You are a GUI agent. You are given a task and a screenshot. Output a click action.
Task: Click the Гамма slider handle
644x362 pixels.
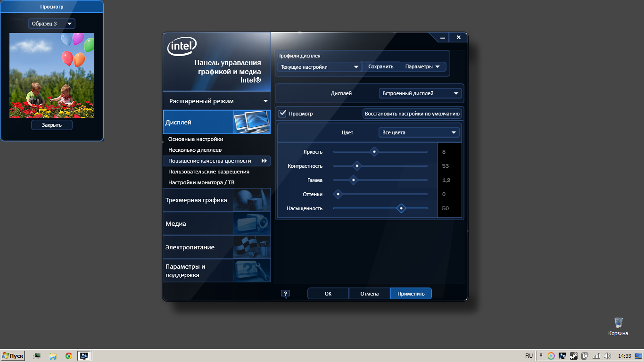(353, 180)
